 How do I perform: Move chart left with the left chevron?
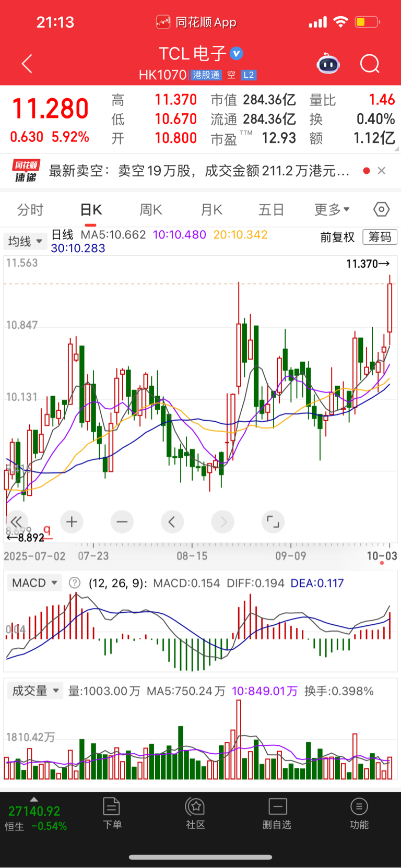(172, 521)
